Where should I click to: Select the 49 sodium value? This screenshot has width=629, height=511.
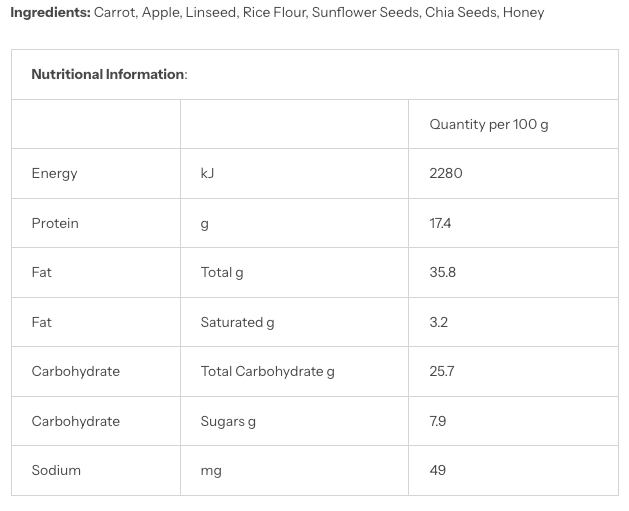click(438, 470)
